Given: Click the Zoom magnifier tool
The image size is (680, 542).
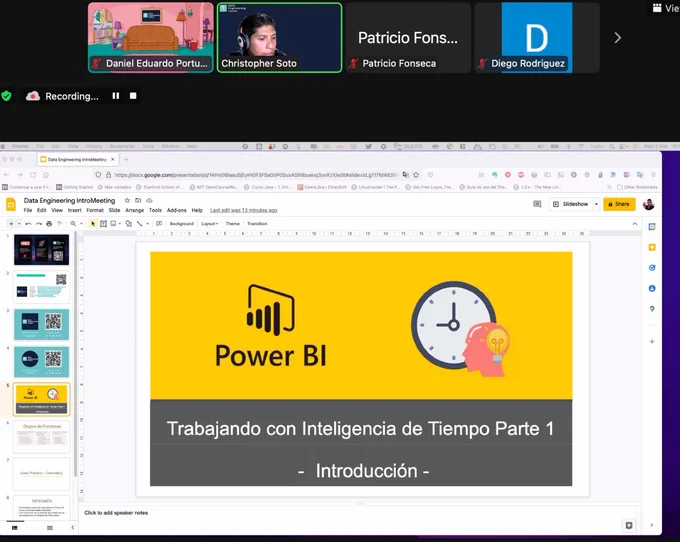Looking at the screenshot, I should pyautogui.click(x=73, y=224).
